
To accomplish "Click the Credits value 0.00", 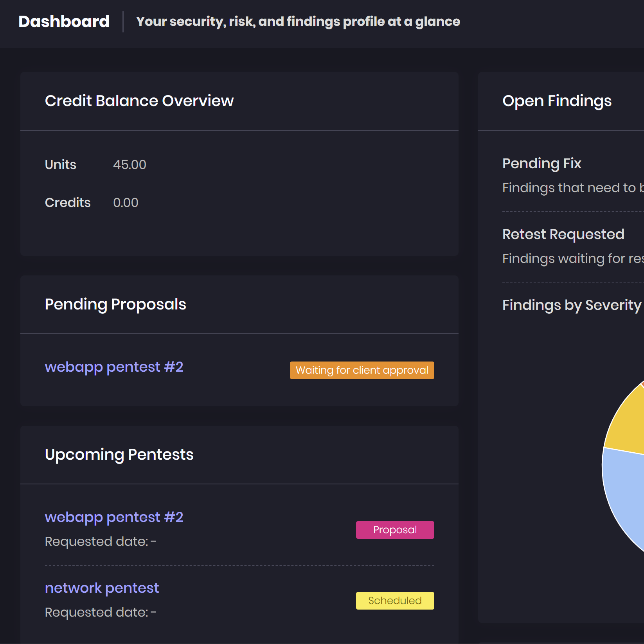I will (126, 203).
